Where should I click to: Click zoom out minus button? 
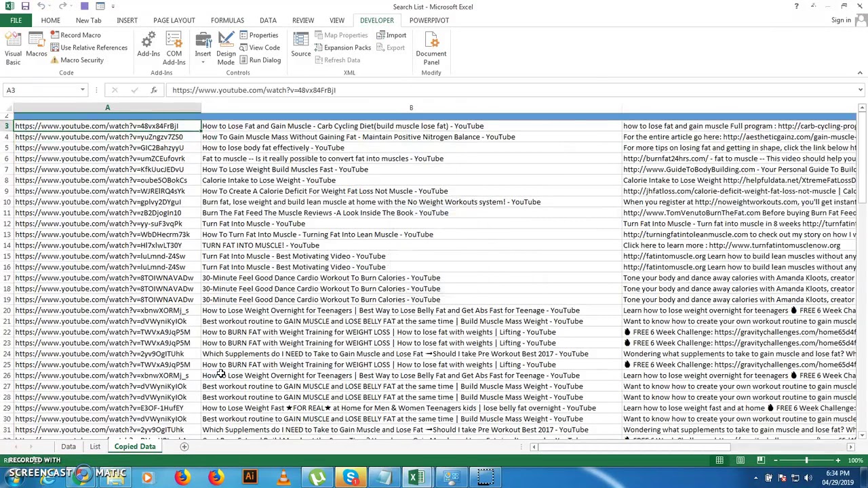[x=775, y=460]
